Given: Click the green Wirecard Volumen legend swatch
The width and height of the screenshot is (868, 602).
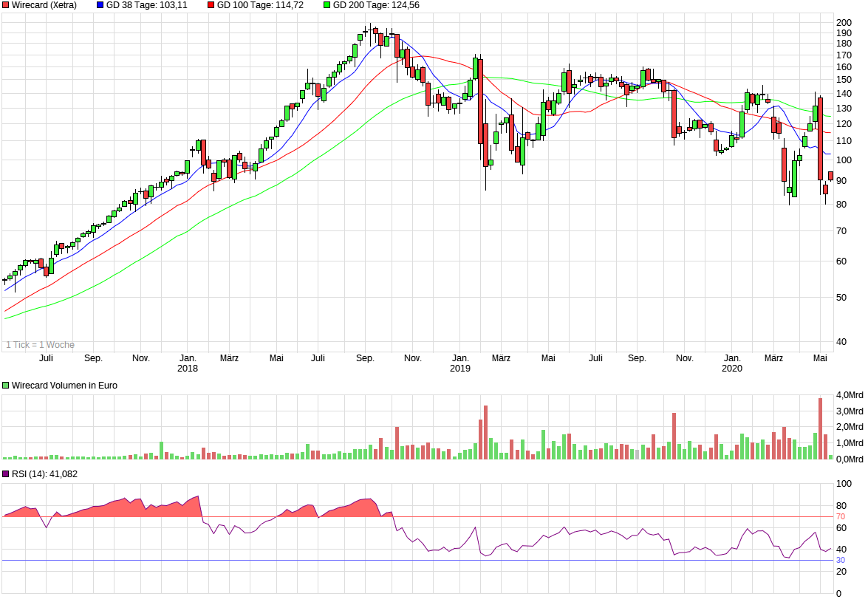Looking at the screenshot, I should click(x=5, y=385).
